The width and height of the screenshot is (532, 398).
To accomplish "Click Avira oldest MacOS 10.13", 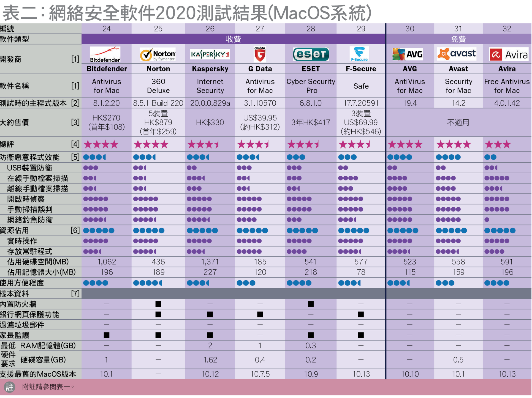I will pyautogui.click(x=507, y=374).
